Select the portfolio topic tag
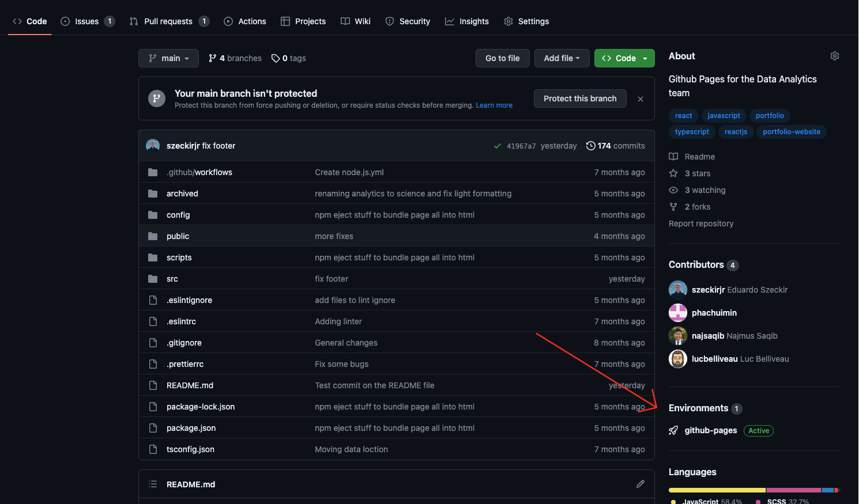 point(770,116)
